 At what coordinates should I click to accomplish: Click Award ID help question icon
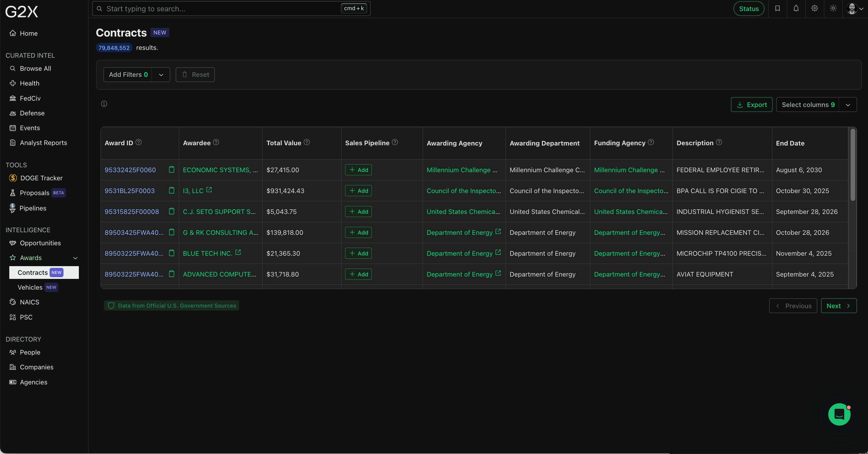point(139,142)
